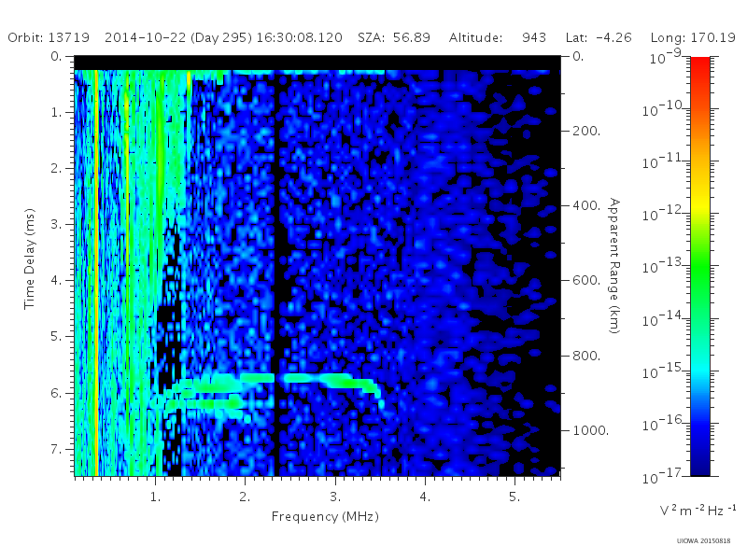Click the Orbit: 13719 header text
The image size is (747, 560).
point(49,37)
